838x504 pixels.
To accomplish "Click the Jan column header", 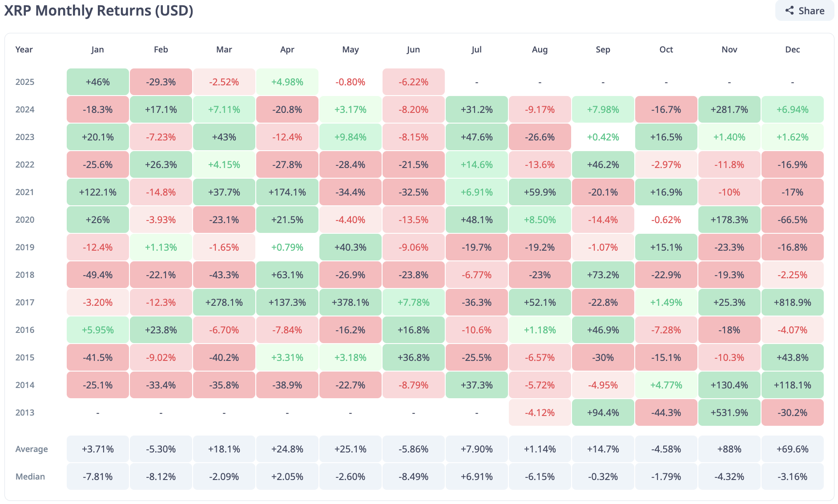I will 98,50.
